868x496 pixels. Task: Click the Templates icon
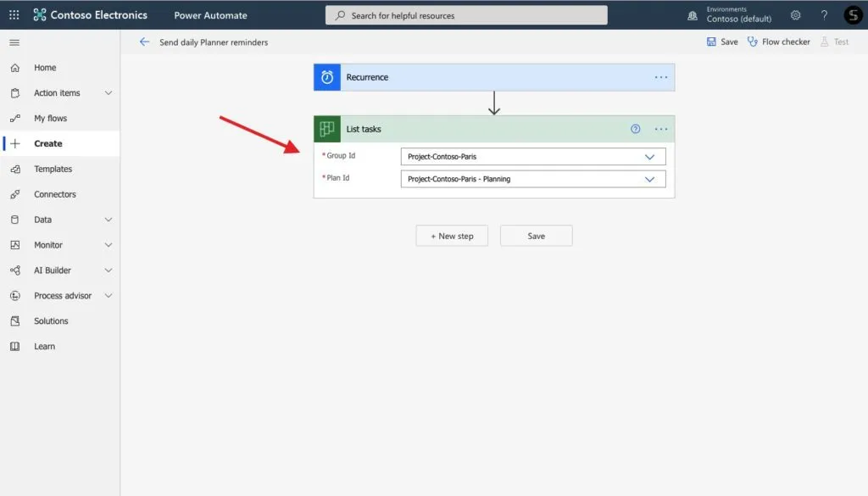pos(15,169)
